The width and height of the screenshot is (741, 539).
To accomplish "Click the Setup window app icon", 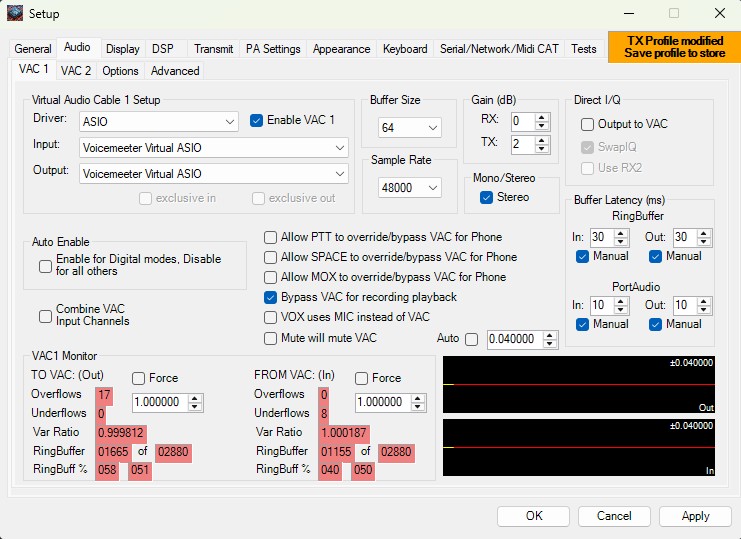I will point(16,14).
